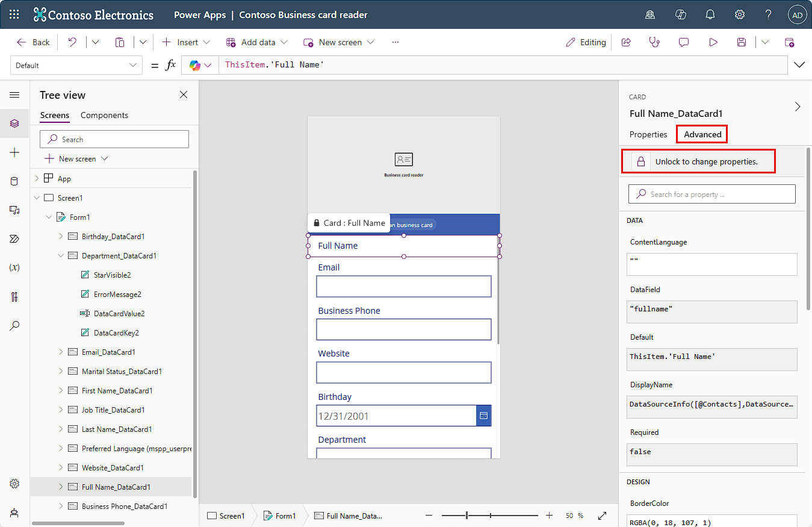Expand the Email_DataCard1 tree node

coord(61,352)
